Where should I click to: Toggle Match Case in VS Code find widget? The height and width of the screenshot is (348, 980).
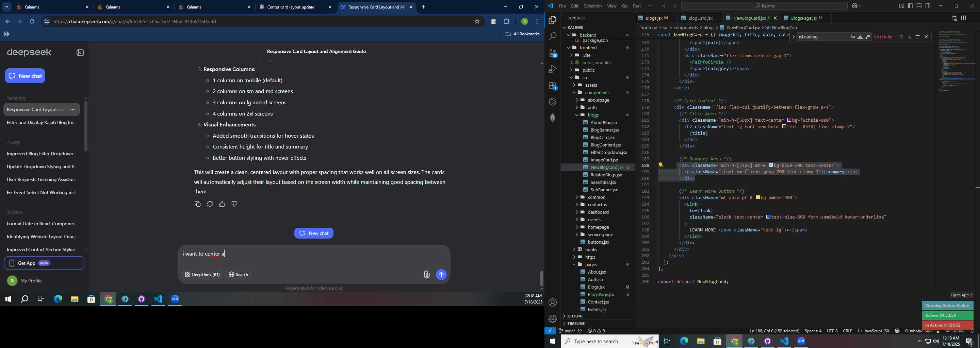(x=852, y=37)
